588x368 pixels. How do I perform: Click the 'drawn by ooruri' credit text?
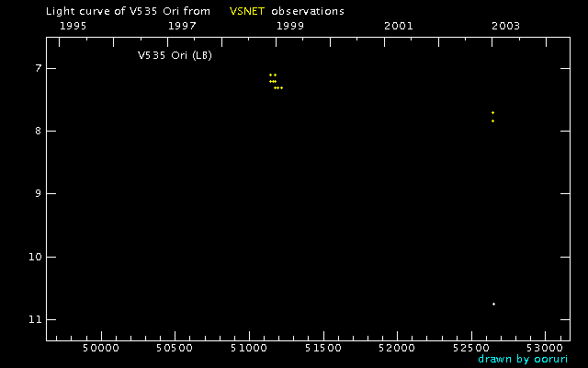(523, 359)
